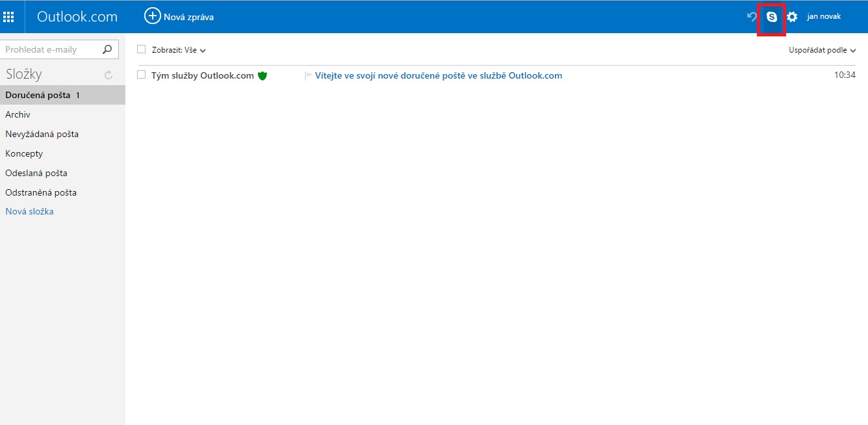
Task: Open the Doručená pošta folder
Action: pos(62,95)
